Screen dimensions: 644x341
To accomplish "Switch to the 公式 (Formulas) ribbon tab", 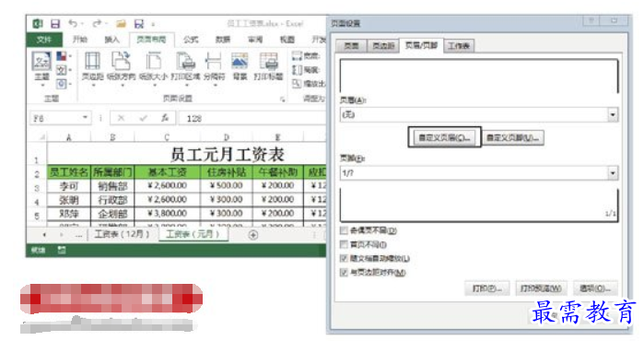I will pos(191,40).
